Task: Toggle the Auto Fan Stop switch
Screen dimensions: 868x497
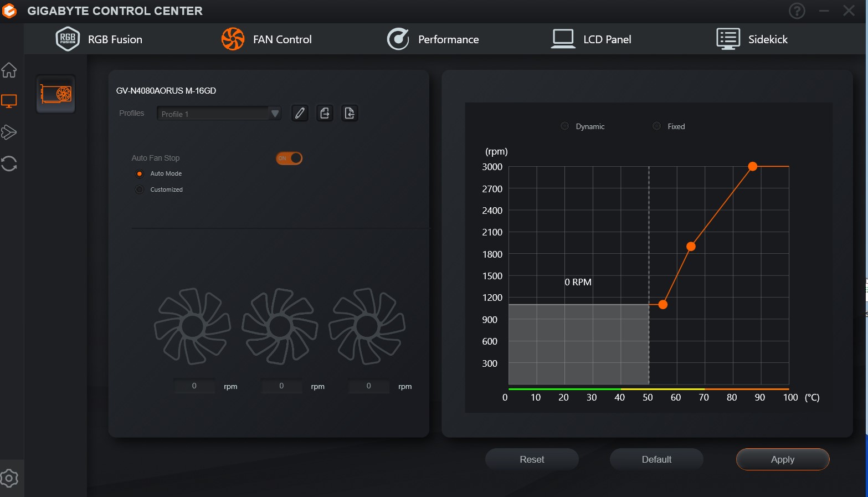Action: tap(289, 158)
